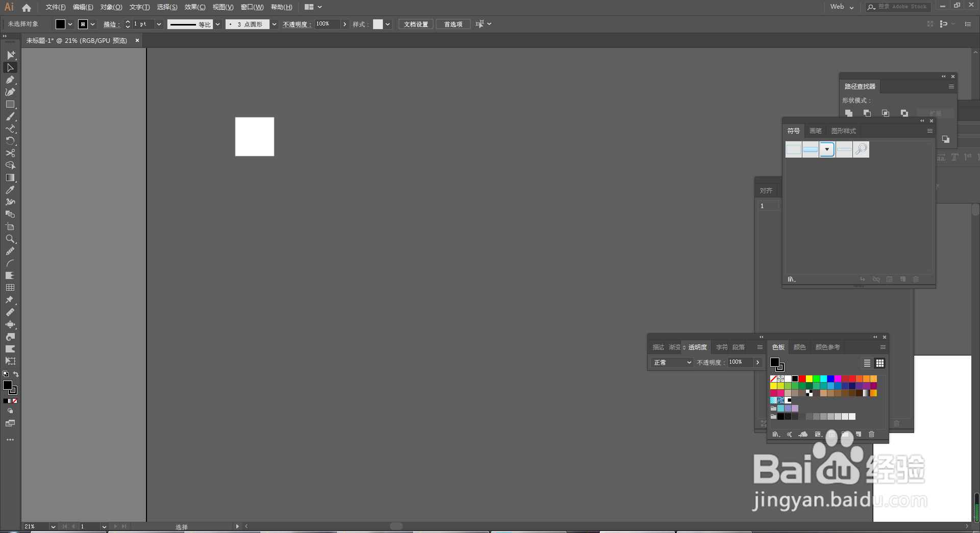Click the 首选项 button
980x533 pixels.
[453, 24]
